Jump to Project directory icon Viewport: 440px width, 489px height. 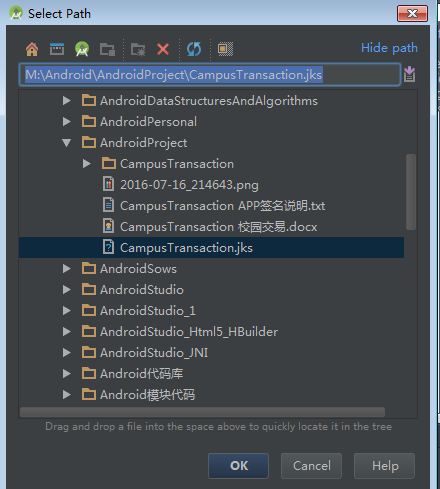(82, 49)
